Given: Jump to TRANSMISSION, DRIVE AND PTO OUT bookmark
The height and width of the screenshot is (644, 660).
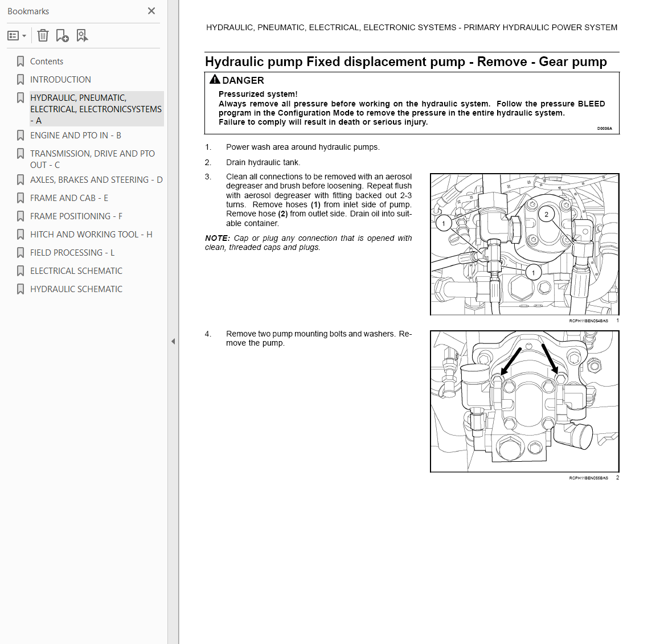Looking at the screenshot, I should pos(92,159).
